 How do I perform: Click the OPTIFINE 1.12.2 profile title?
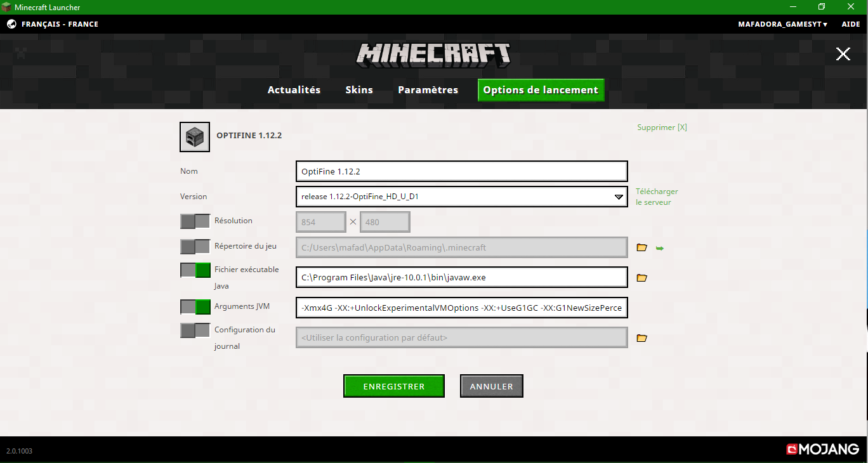[x=249, y=136]
